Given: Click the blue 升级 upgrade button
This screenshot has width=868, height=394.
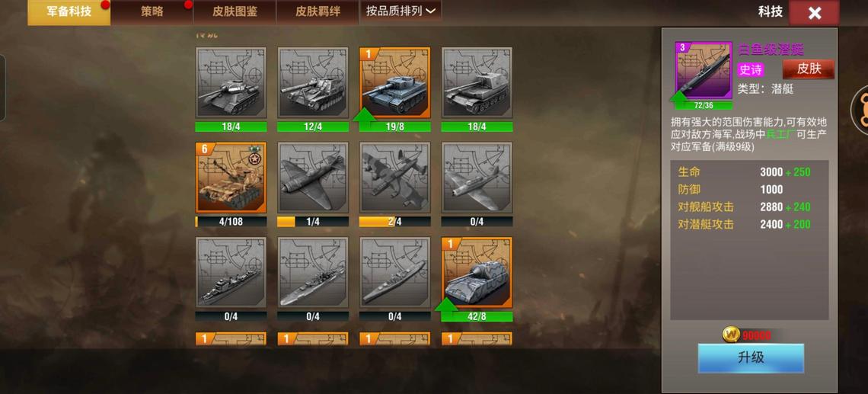Looking at the screenshot, I should [751, 358].
